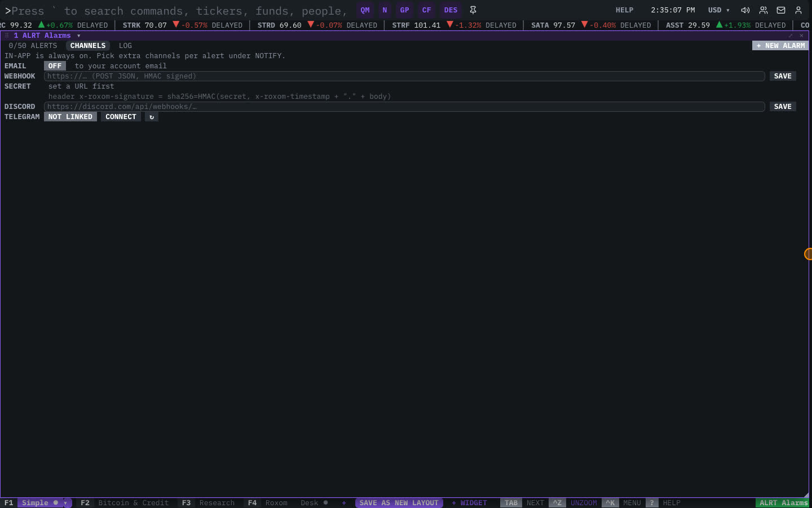Open HELP in the top bar
Viewport: 812px width, 508px height.
coord(624,10)
